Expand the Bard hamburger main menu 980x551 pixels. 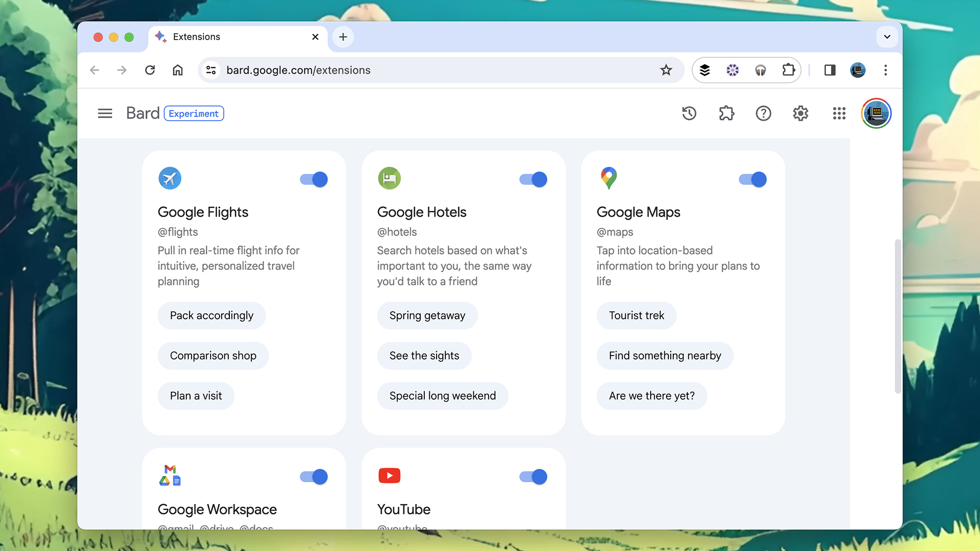(105, 114)
